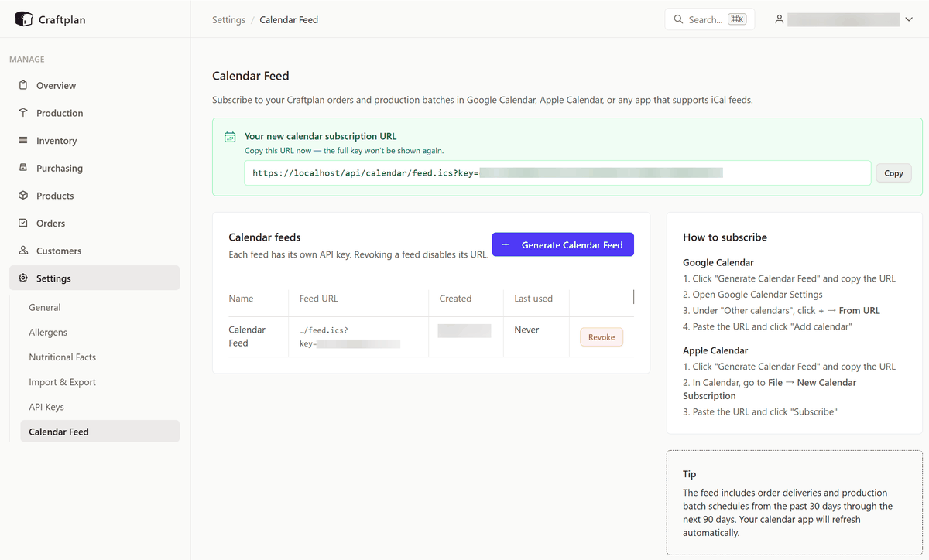Navigate to API Keys settings
This screenshot has height=560, width=929.
[46, 407]
